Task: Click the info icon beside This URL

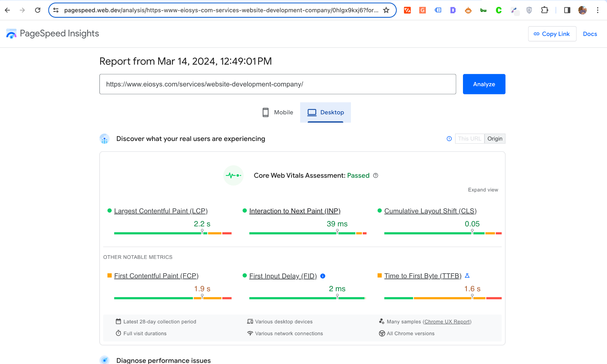Action: click(449, 139)
